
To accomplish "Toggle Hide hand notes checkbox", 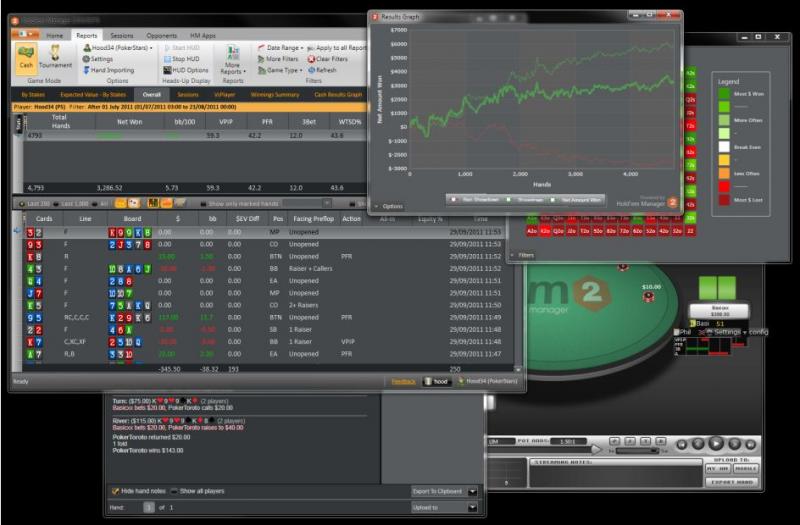I will click(x=115, y=491).
